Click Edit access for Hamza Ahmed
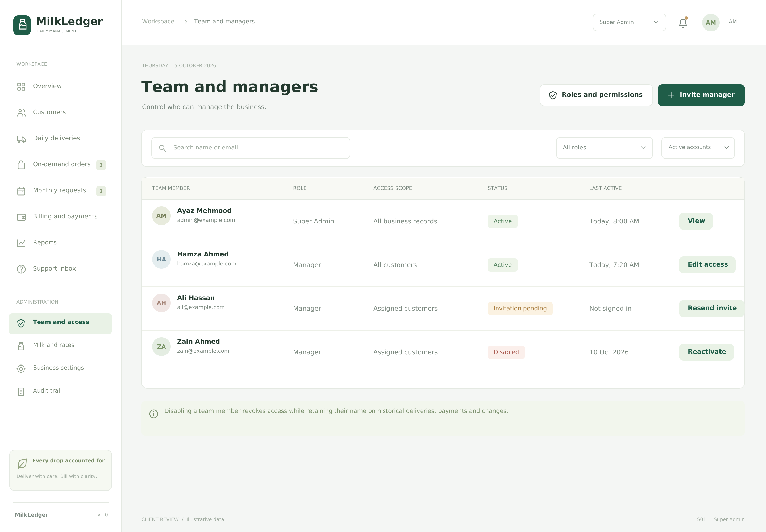Image resolution: width=766 pixels, height=532 pixels. (707, 265)
